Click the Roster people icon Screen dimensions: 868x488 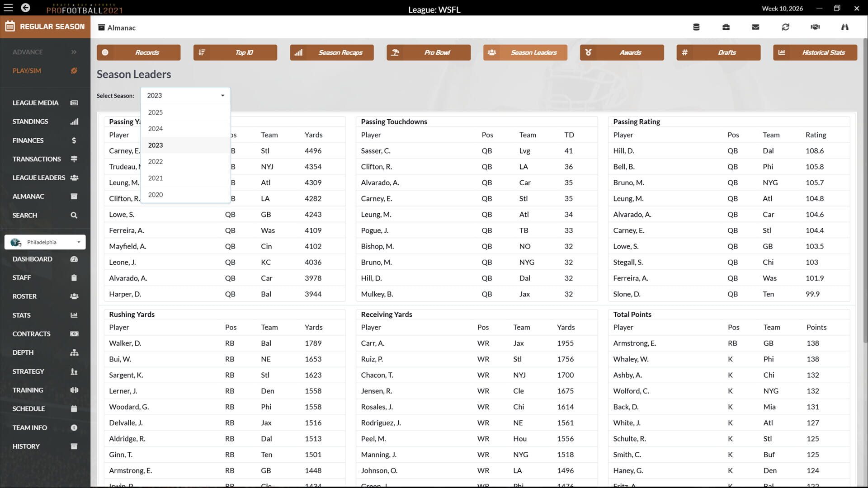74,296
